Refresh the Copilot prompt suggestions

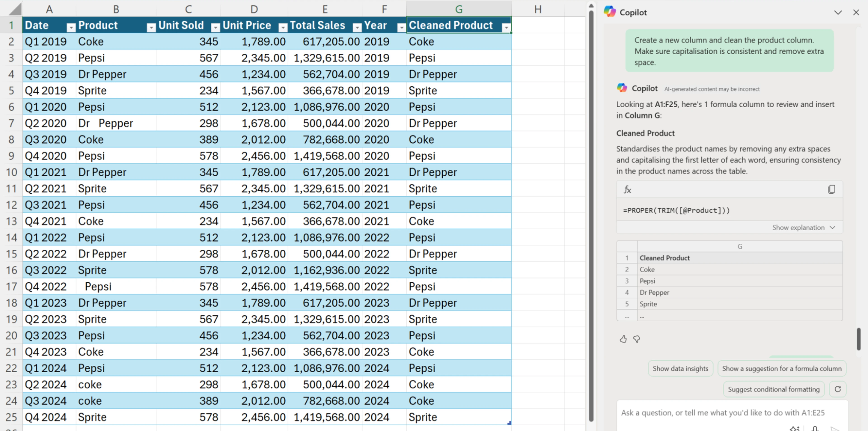point(837,389)
